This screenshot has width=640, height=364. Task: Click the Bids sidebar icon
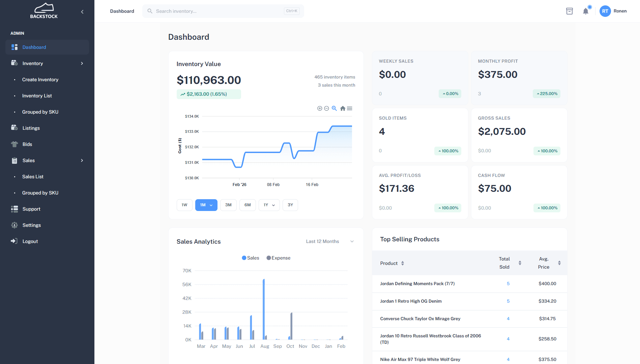click(x=14, y=144)
